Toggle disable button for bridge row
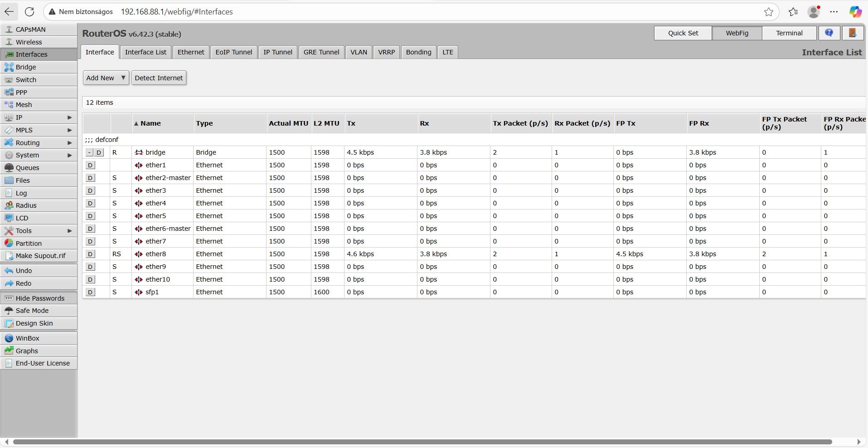This screenshot has width=868, height=448. click(x=99, y=152)
